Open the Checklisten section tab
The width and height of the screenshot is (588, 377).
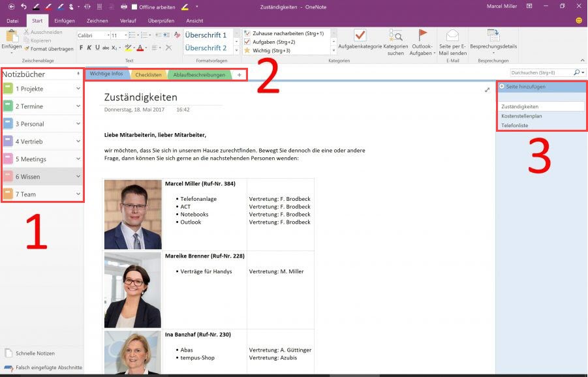[148, 74]
